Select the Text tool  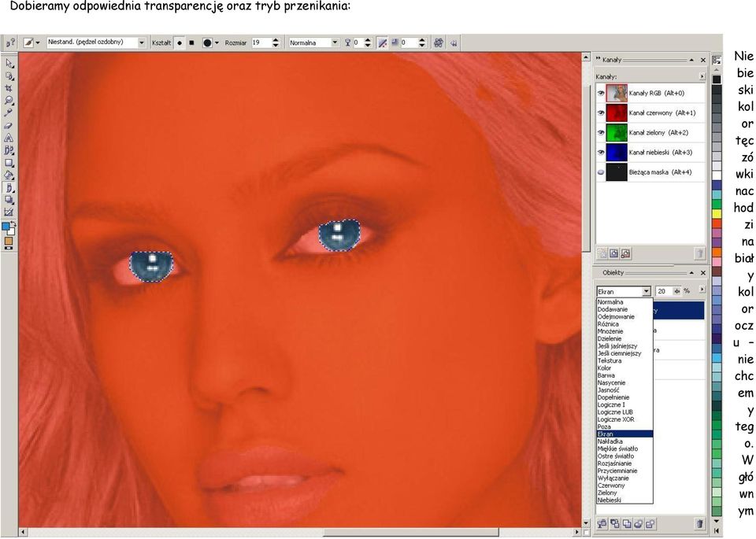[x=9, y=138]
